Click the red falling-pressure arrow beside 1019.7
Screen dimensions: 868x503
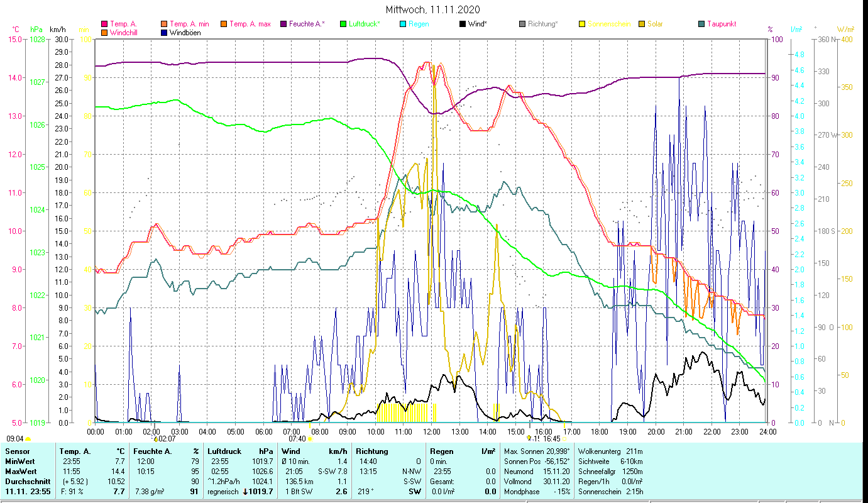point(245,492)
